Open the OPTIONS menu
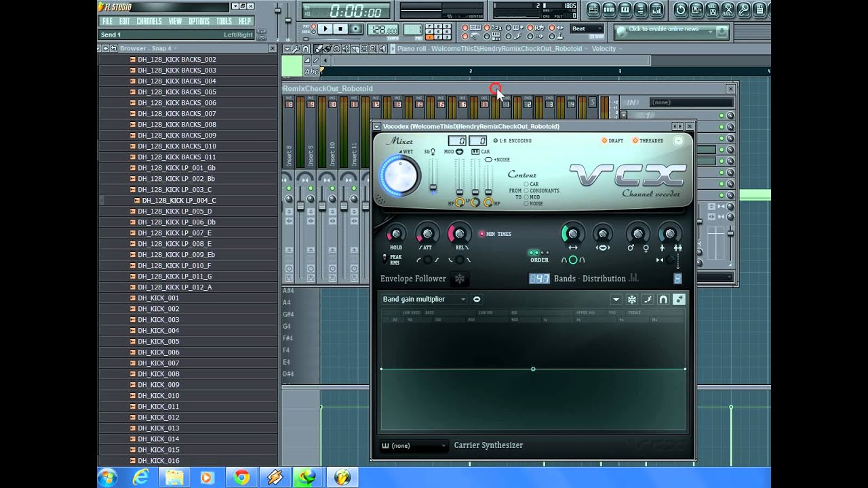The image size is (868, 488). coord(199,21)
